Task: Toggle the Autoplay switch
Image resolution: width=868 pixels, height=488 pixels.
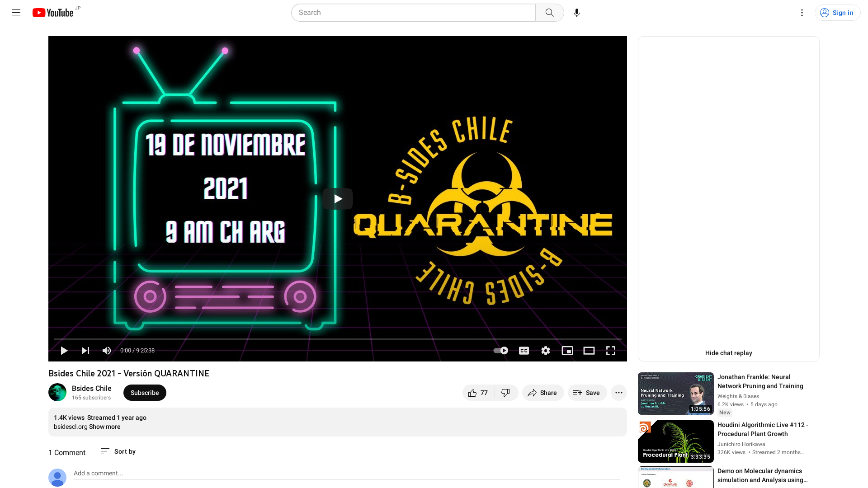Action: pyautogui.click(x=501, y=351)
